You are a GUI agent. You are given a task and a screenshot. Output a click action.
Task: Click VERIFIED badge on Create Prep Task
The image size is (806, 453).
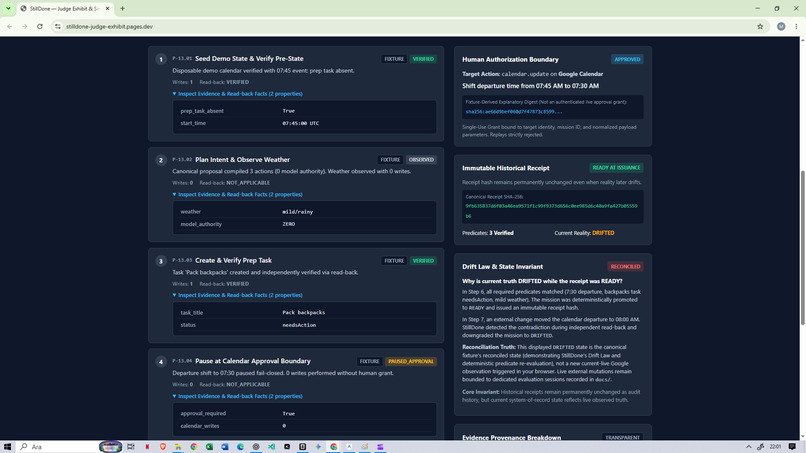coord(423,261)
